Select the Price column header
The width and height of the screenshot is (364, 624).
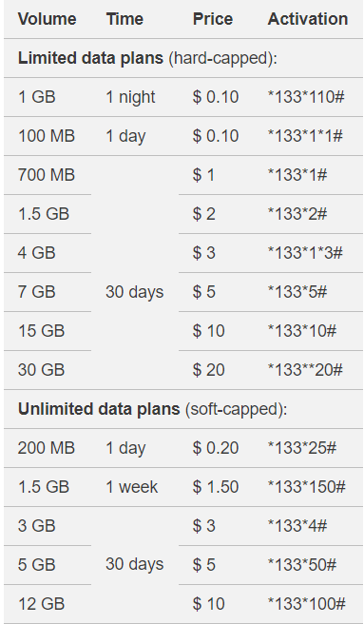click(x=213, y=19)
